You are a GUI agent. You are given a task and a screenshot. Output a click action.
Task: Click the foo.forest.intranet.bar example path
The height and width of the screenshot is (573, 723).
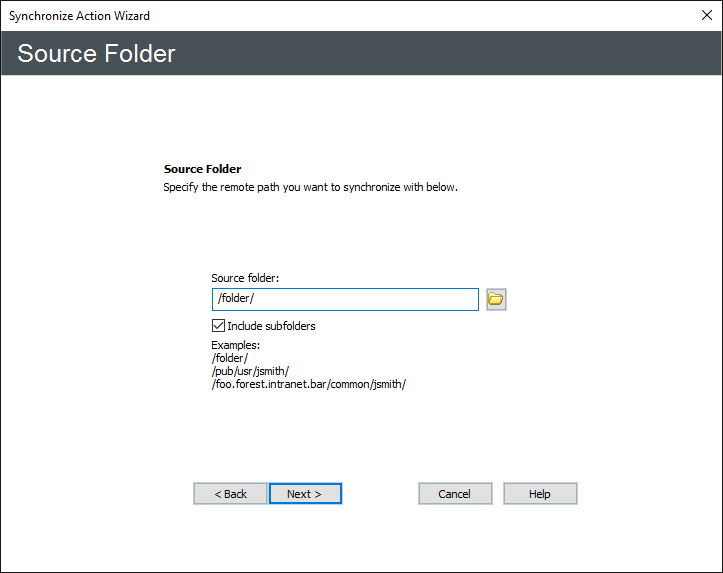tap(308, 384)
